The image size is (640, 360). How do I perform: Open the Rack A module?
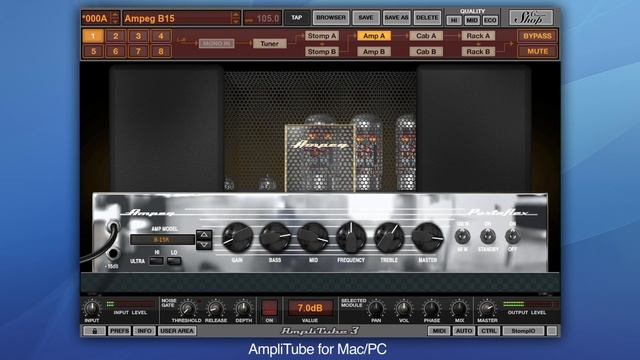click(x=478, y=36)
